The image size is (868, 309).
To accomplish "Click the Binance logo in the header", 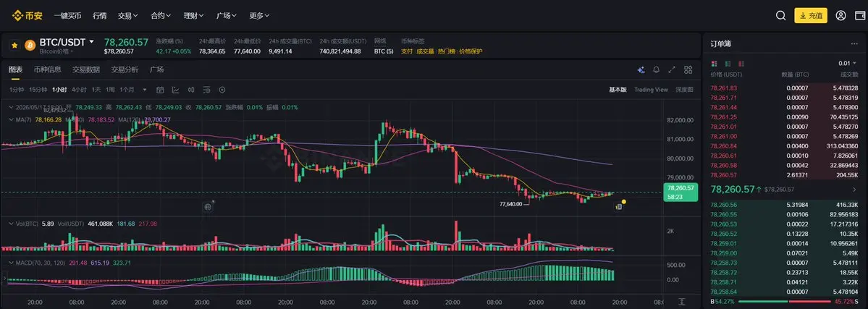I will 27,15.
